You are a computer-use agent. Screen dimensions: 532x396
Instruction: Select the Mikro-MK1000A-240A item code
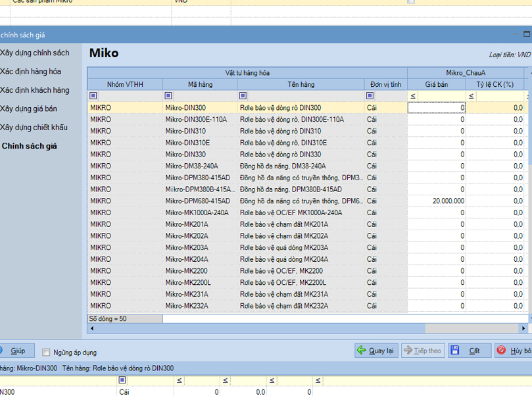pyautogui.click(x=197, y=212)
